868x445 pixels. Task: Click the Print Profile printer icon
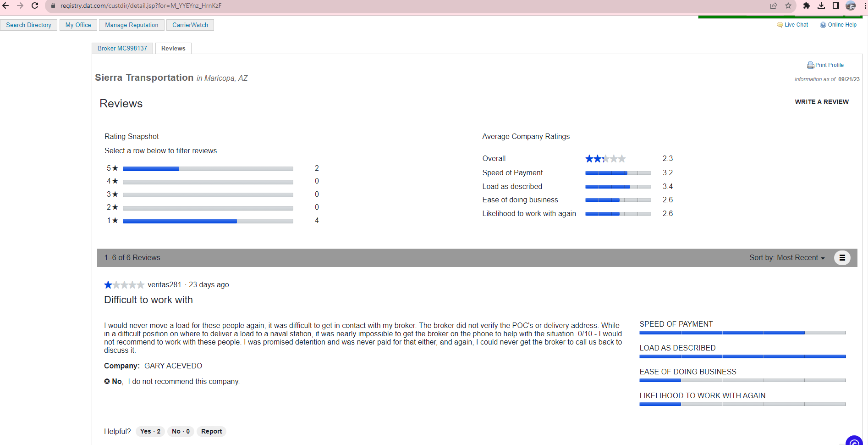810,65
